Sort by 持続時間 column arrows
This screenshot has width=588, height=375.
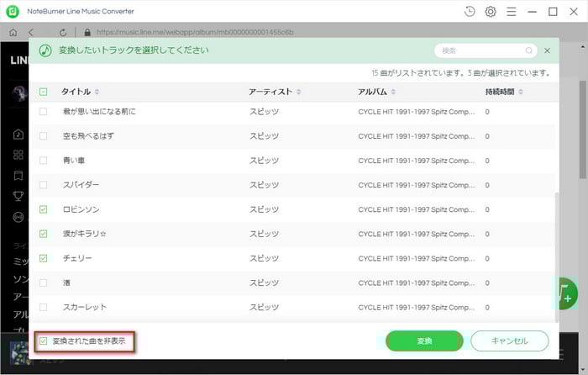pos(521,92)
